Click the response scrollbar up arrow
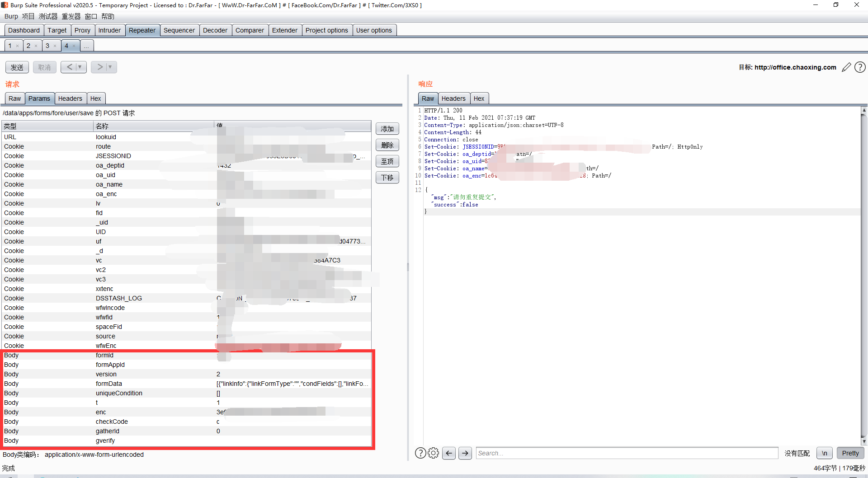Viewport: 868px width, 478px height. click(x=864, y=110)
